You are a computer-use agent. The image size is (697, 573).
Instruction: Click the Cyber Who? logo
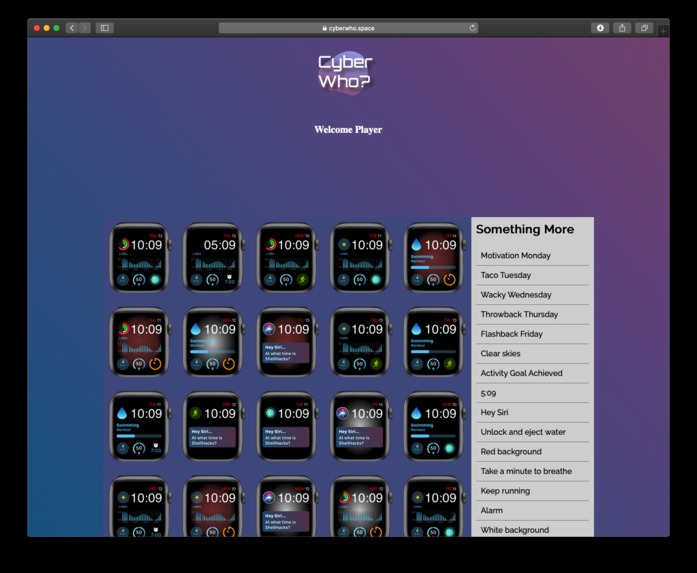tap(345, 73)
